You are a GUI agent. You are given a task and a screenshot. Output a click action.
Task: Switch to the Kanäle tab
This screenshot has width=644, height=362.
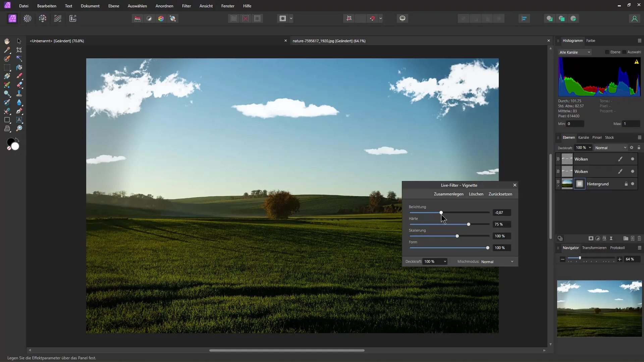(584, 137)
